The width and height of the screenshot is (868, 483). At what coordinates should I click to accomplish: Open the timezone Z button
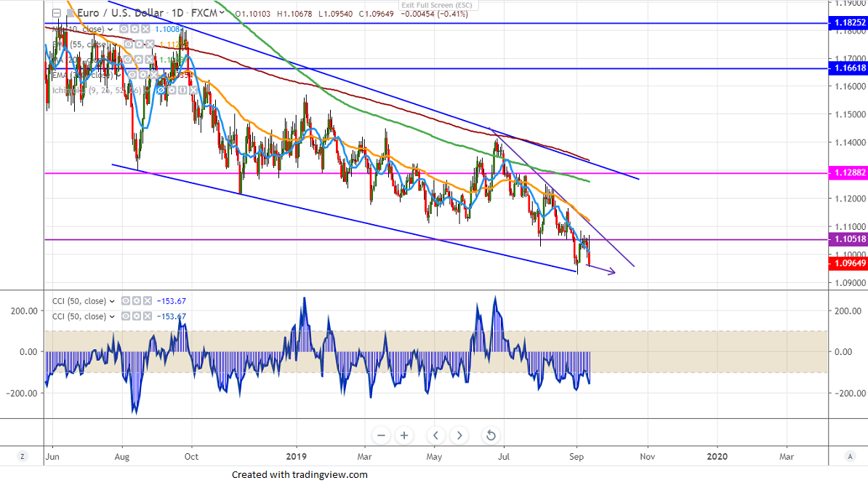point(23,456)
